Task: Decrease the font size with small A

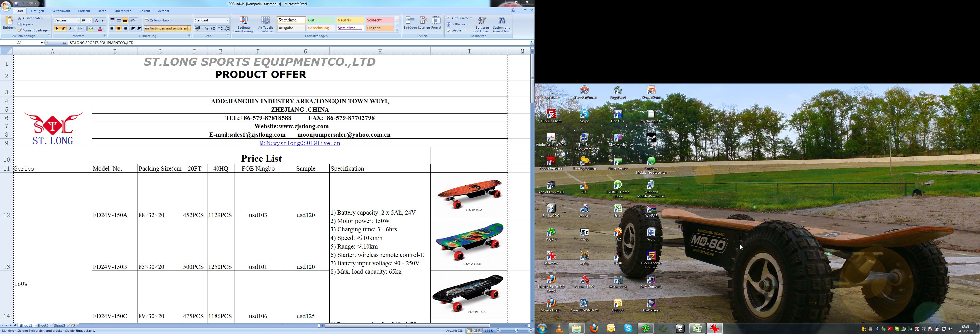Action: coord(103,21)
